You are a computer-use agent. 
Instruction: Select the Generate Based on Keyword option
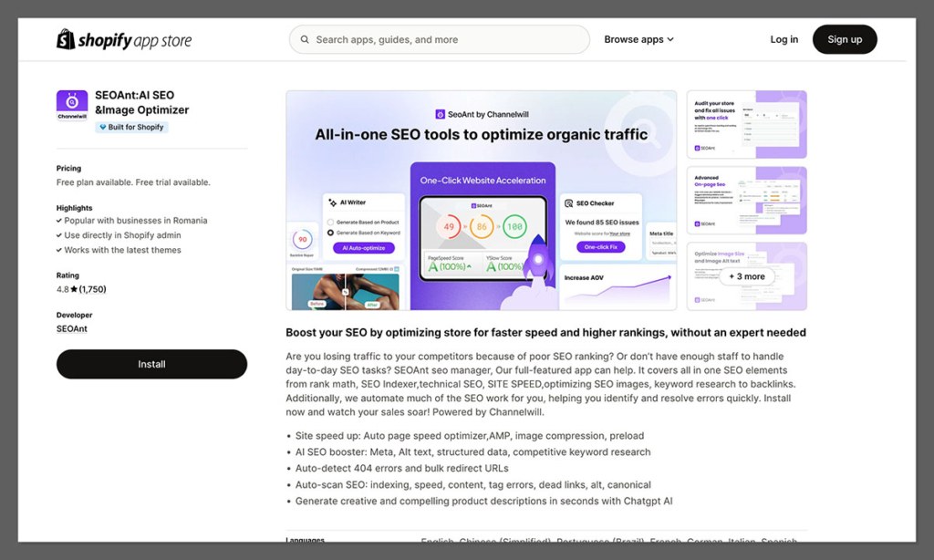[x=329, y=231]
